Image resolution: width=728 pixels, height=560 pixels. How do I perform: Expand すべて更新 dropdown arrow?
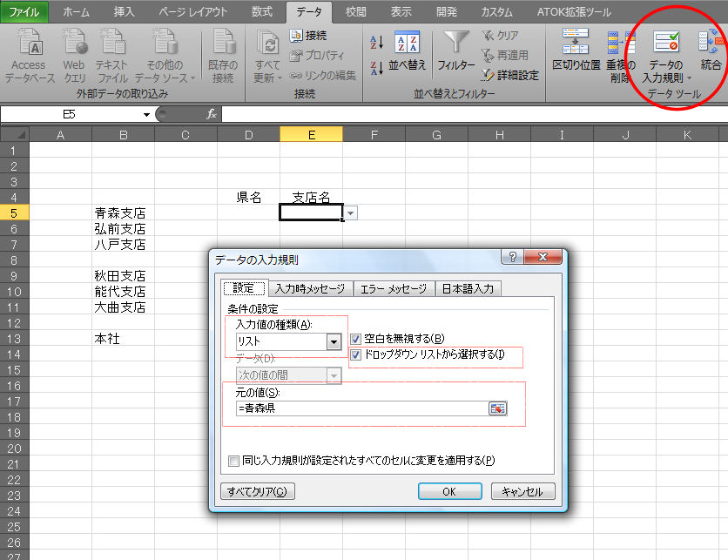pyautogui.click(x=280, y=78)
